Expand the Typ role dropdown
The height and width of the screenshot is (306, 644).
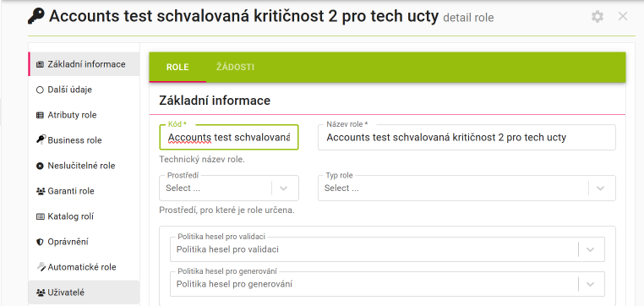tap(600, 189)
